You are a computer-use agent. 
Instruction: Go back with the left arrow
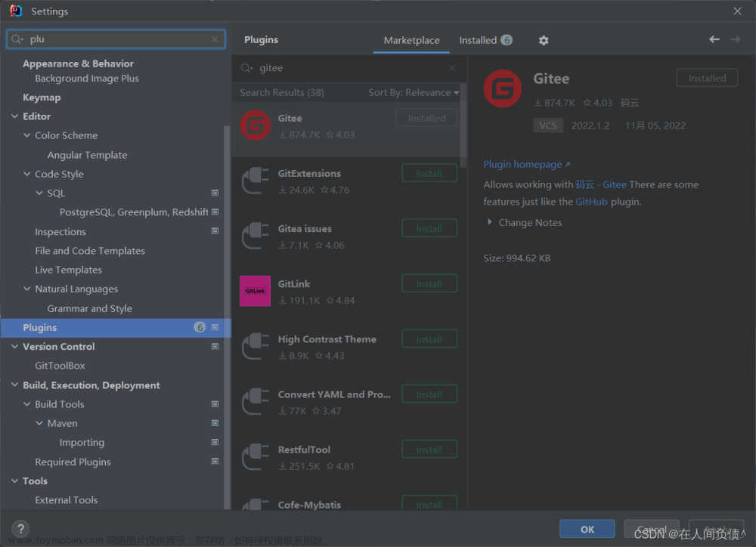714,39
